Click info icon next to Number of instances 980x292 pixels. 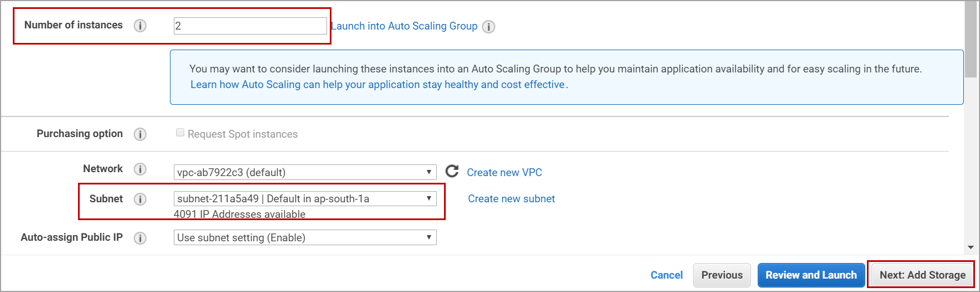point(140,26)
